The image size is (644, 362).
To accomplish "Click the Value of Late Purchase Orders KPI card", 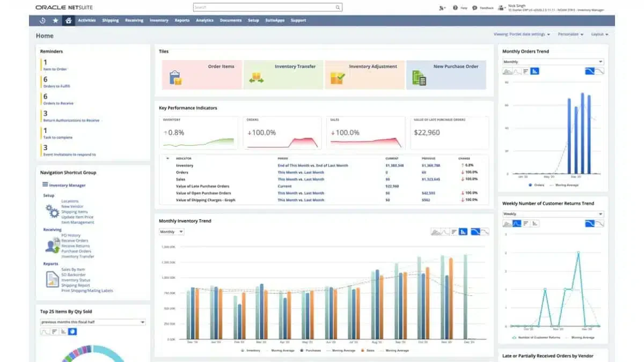I will (449, 132).
